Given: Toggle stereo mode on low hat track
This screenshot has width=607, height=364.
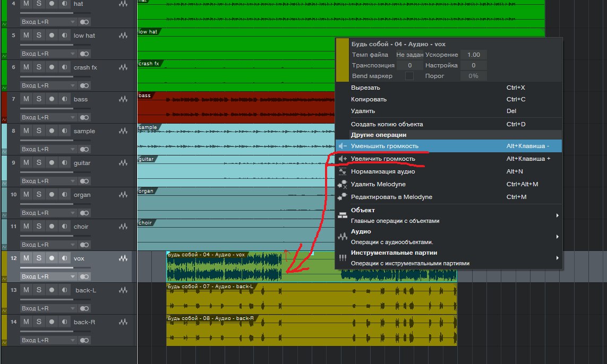Looking at the screenshot, I should pyautogui.click(x=84, y=54).
